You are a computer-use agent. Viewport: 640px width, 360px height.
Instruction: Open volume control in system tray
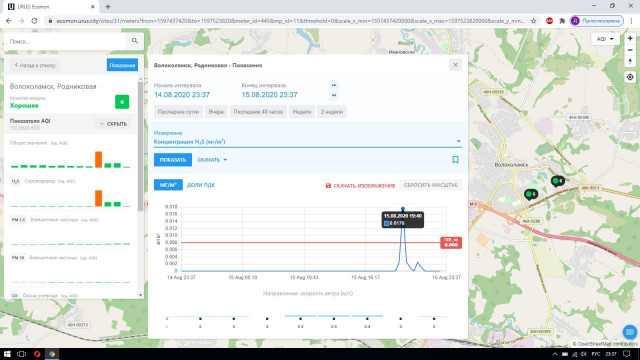(x=584, y=354)
